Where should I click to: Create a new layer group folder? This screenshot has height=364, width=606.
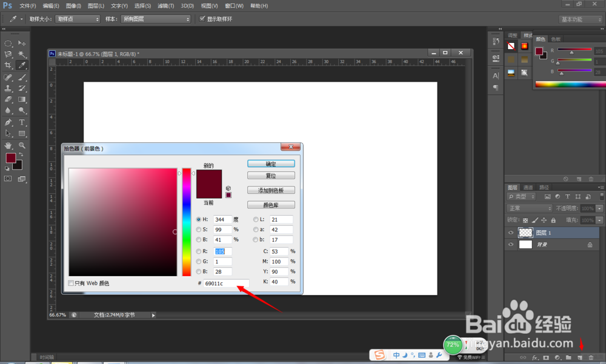[x=568, y=358]
